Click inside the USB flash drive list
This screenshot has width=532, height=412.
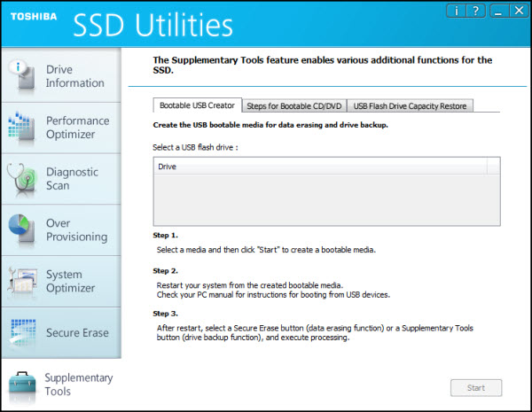pos(326,199)
